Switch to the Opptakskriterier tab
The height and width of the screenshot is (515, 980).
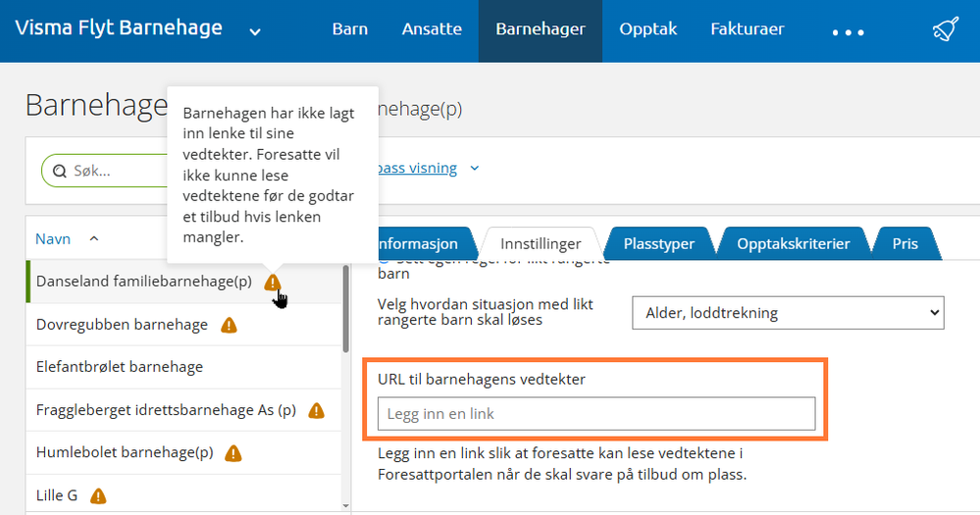794,243
